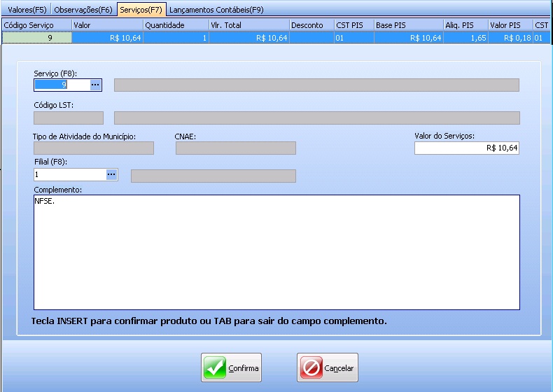Click the Valor do Serviços field
This screenshot has height=392, width=553.
[466, 148]
